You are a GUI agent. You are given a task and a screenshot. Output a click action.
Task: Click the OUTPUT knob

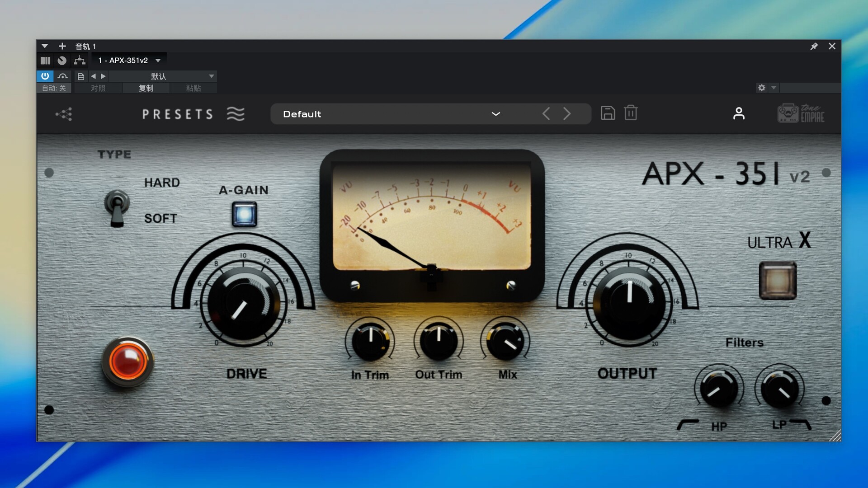point(629,302)
